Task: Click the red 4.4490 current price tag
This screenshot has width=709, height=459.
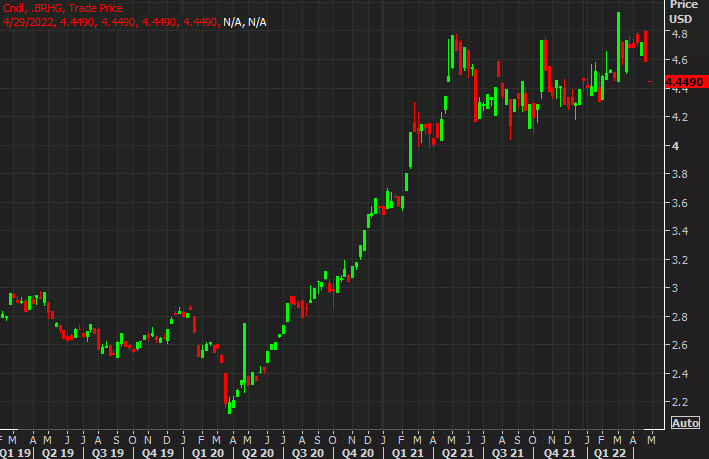Action: [x=685, y=82]
